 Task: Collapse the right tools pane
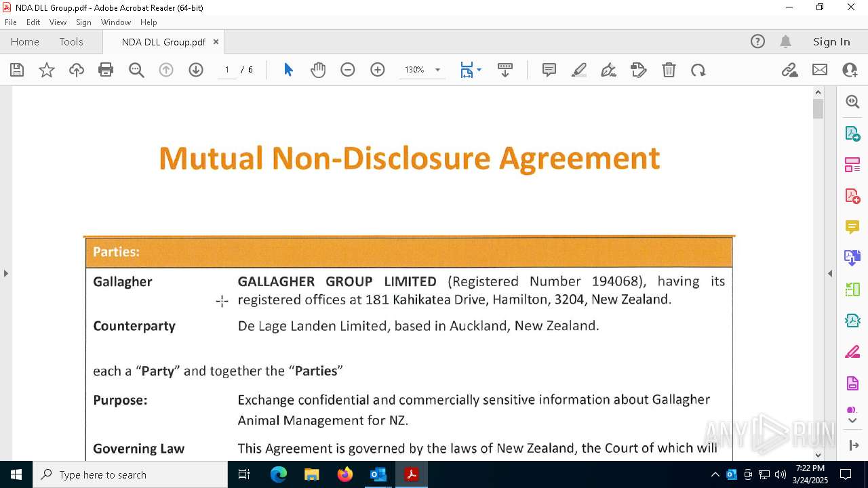coord(852,445)
